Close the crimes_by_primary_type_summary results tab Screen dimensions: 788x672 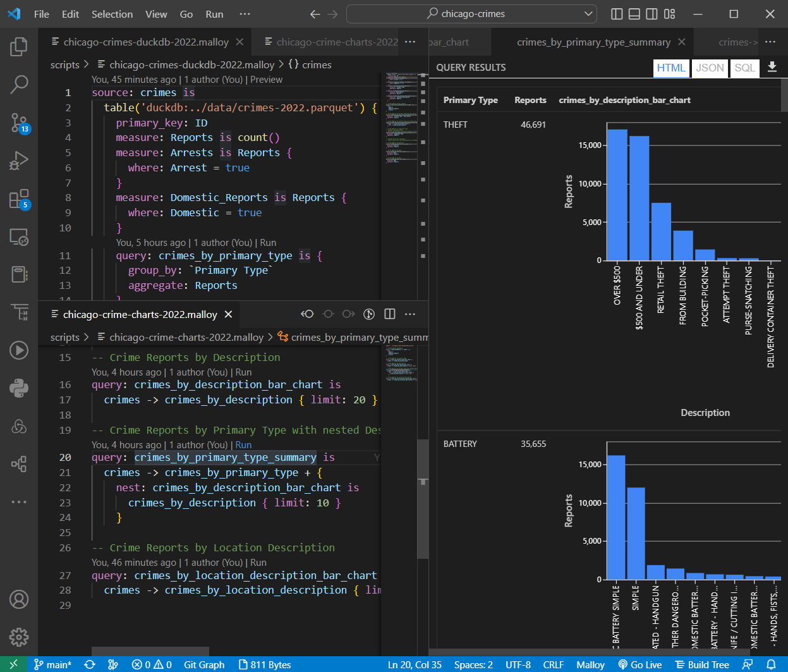[x=681, y=42]
